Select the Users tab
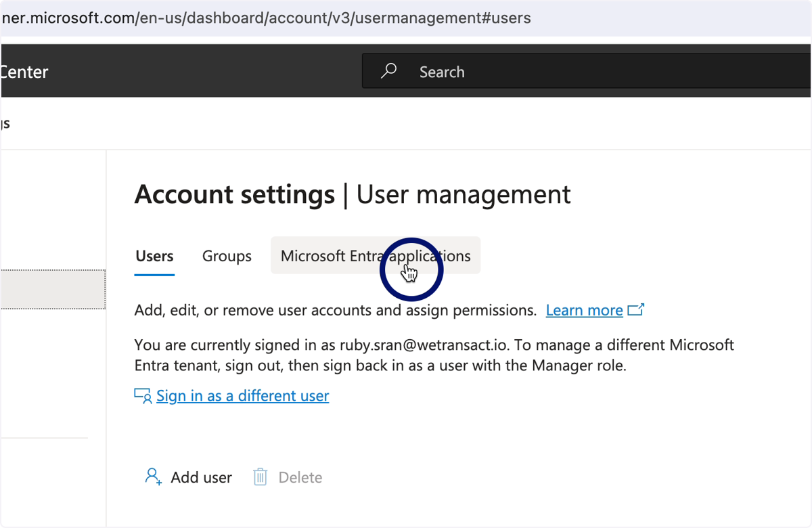The height and width of the screenshot is (528, 812). pos(154,256)
